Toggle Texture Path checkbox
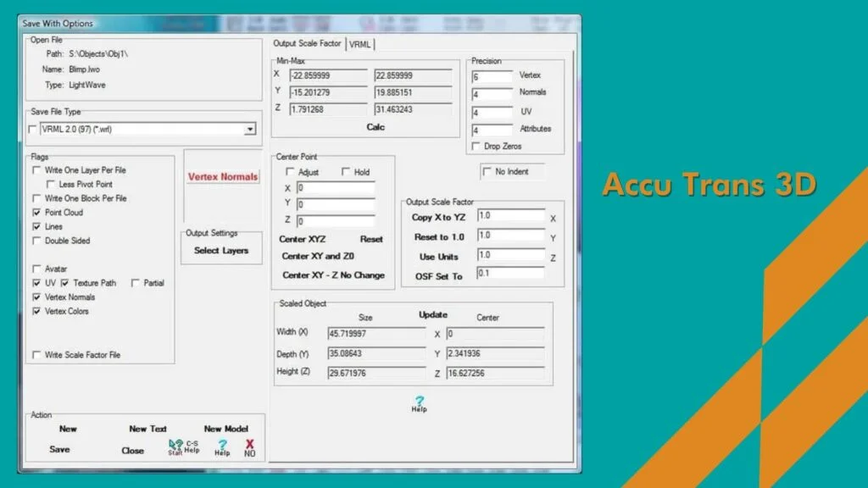868x488 pixels. pyautogui.click(x=64, y=283)
